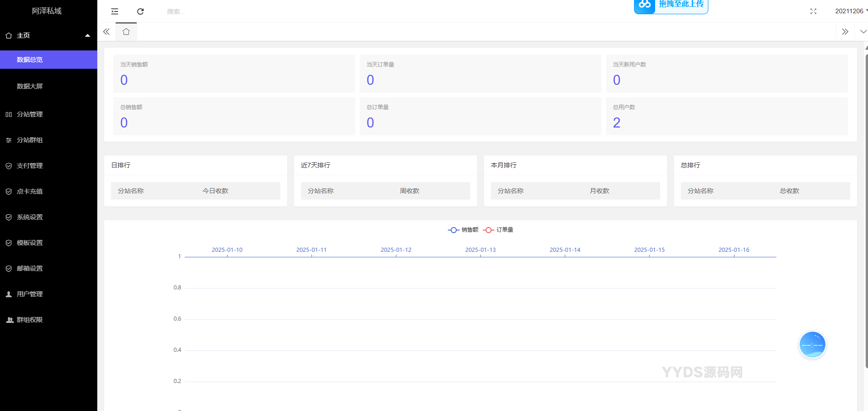The height and width of the screenshot is (411, 868).
Task: Collapse the sidebar with the menu fold icon
Action: pos(115,11)
